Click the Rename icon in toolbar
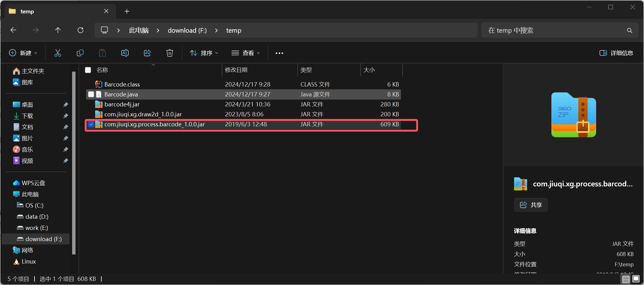Screen dimensions: 644x285 (125, 53)
